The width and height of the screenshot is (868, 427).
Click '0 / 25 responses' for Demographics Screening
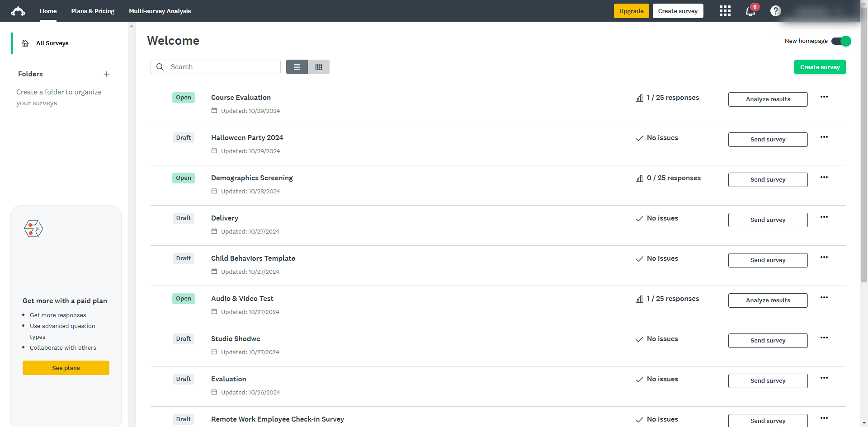(x=674, y=178)
